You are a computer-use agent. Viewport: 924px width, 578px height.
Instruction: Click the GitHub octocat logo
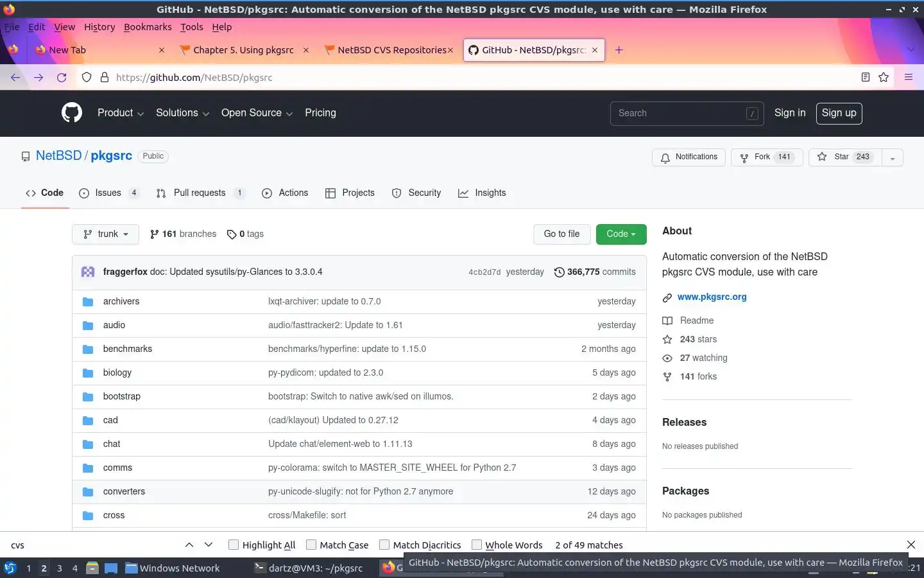point(72,112)
